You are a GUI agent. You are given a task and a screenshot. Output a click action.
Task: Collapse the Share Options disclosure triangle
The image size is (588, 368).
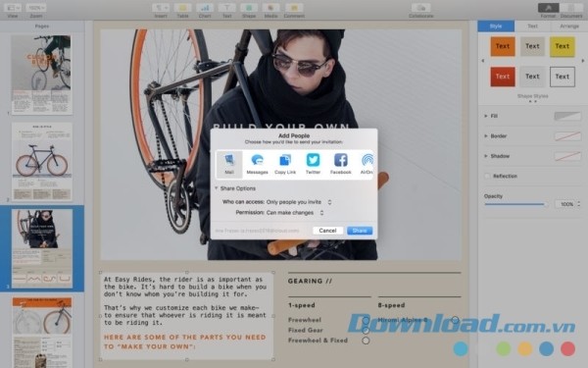click(x=217, y=188)
